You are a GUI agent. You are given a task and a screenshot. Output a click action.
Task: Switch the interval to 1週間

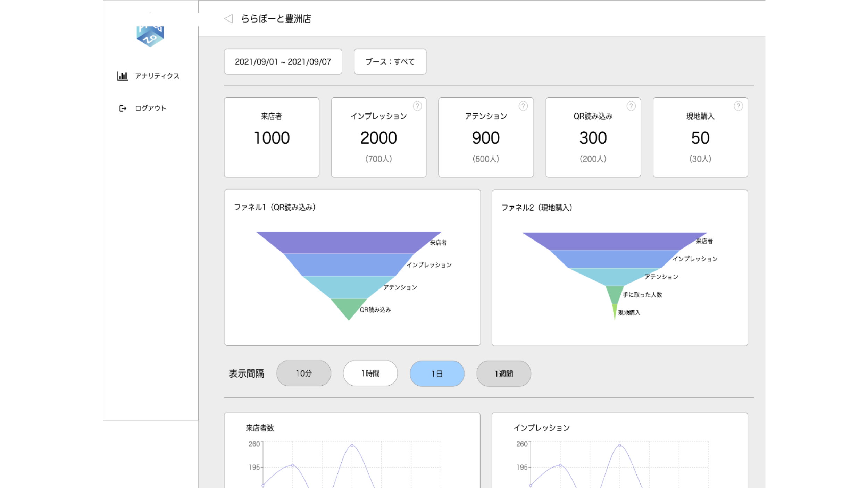click(x=503, y=373)
